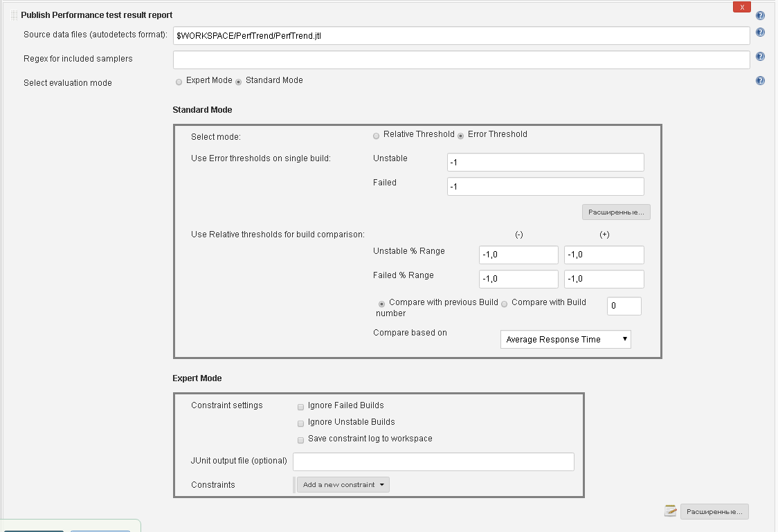Image resolution: width=778 pixels, height=532 pixels.
Task: Open help for Publish Performance test result report
Action: [x=759, y=15]
